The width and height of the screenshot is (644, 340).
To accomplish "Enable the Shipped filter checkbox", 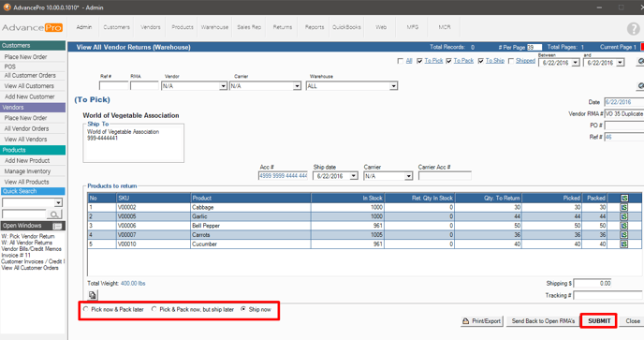I will (511, 61).
